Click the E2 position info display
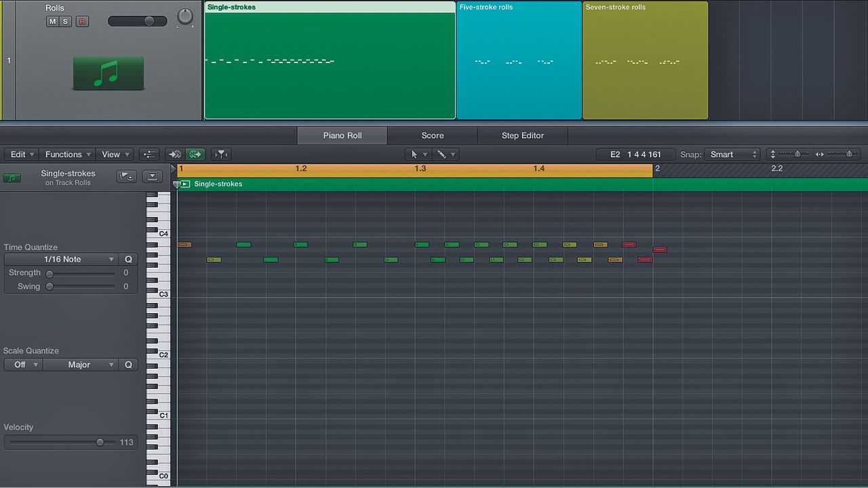Screen dimensions: 868x488 tap(635, 155)
